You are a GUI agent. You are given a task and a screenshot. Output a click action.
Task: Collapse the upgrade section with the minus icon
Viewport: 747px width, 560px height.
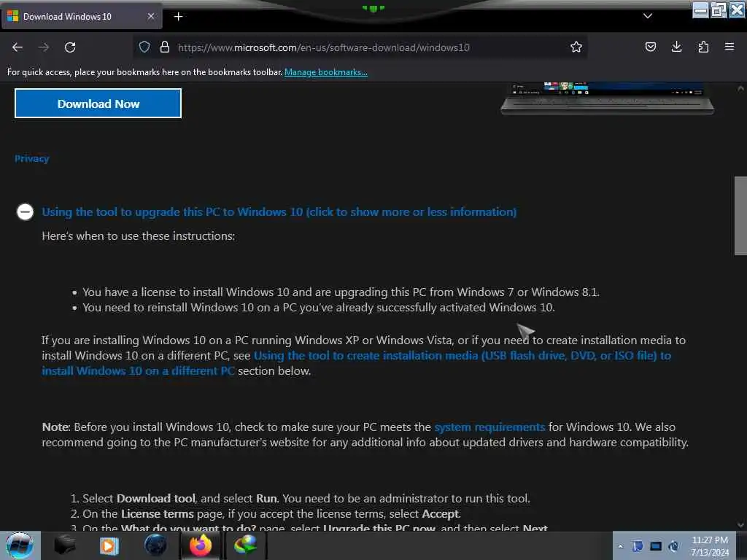pyautogui.click(x=26, y=212)
